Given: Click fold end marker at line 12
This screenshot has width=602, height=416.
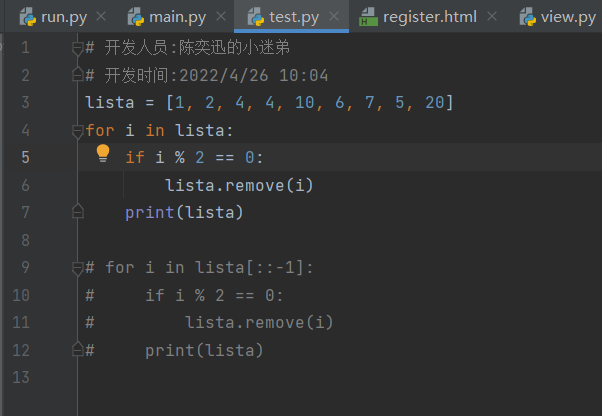Looking at the screenshot, I should click(78, 350).
